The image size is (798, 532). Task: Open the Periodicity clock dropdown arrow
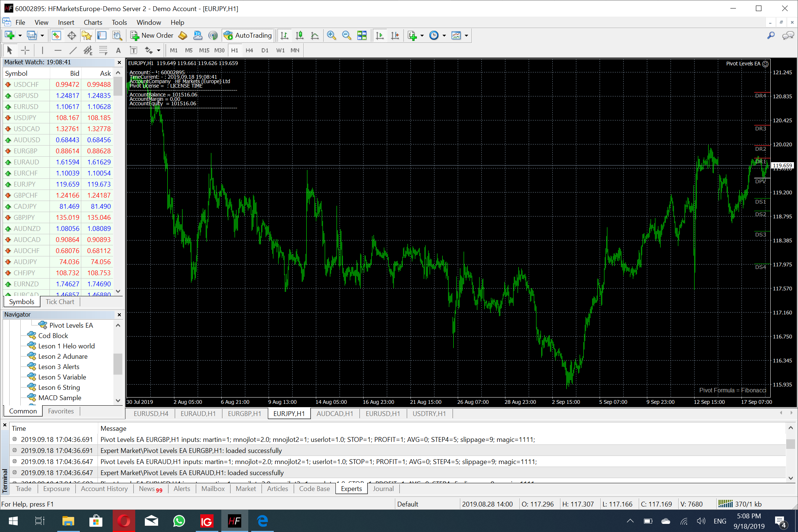pos(444,35)
